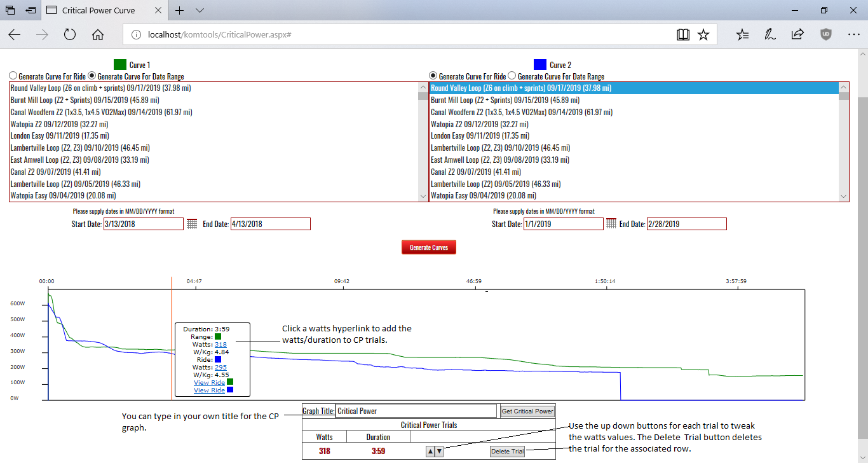Image resolution: width=868 pixels, height=463 pixels.
Task: Open a new browser tab
Action: 180,11
